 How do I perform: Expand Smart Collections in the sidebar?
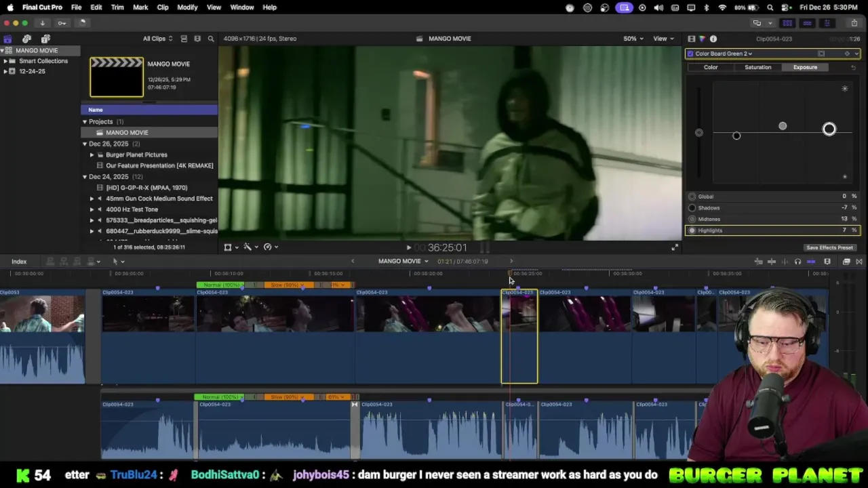5,61
